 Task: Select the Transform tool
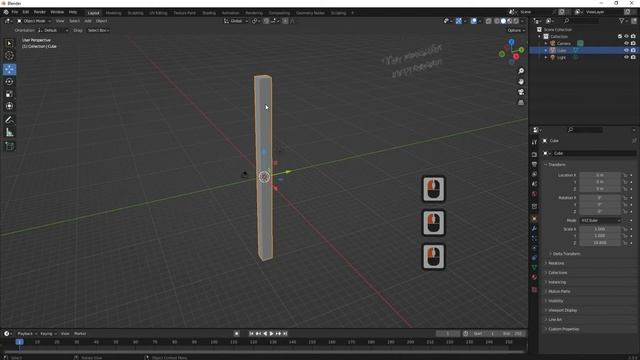point(9,106)
